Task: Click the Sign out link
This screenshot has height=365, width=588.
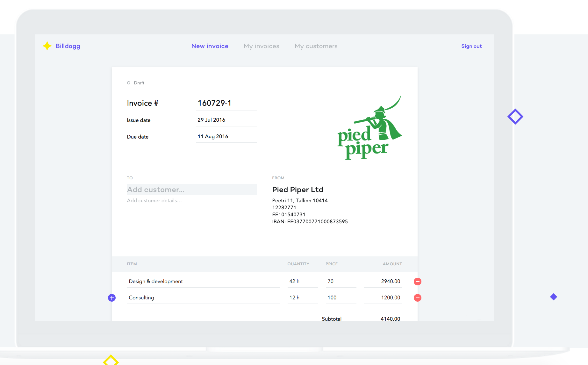Action: coord(471,46)
